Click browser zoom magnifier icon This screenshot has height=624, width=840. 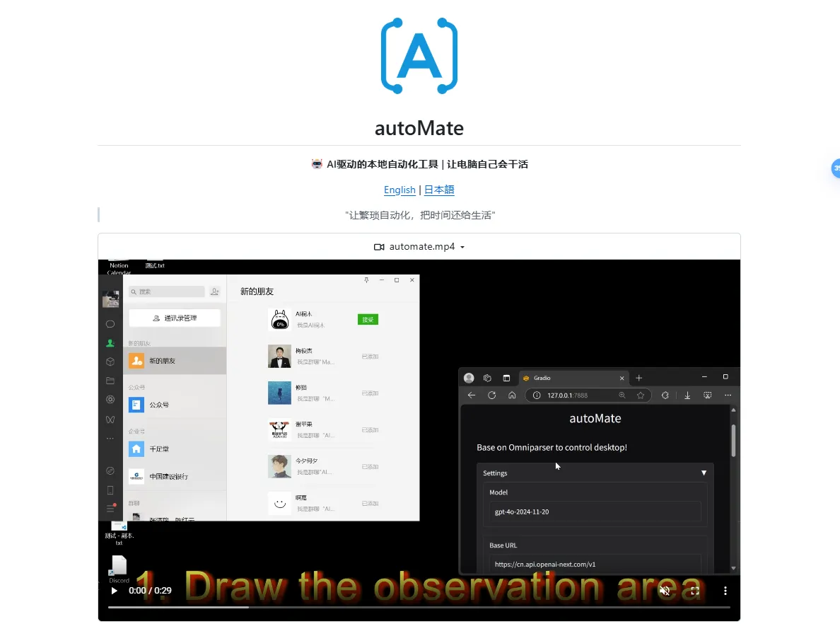[x=622, y=395]
